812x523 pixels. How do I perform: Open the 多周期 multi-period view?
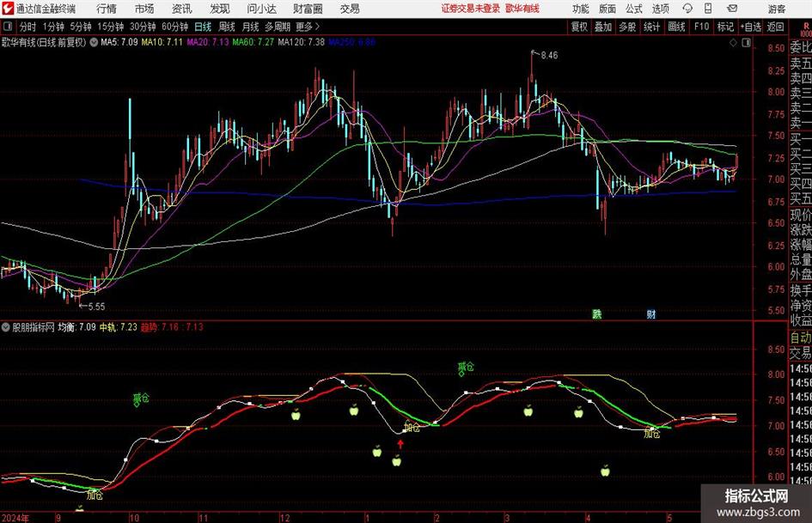[278, 27]
